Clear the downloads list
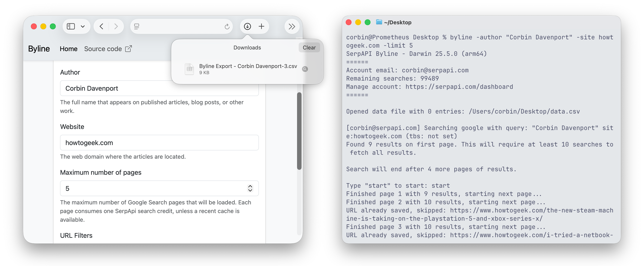The image size is (644, 266). (x=309, y=47)
